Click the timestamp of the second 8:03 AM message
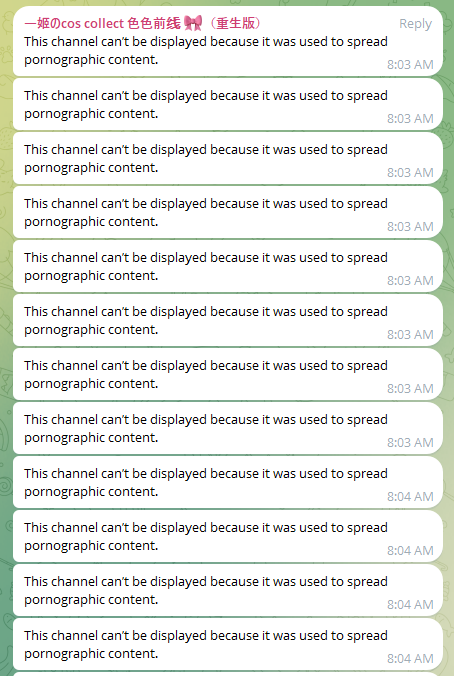This screenshot has height=676, width=454. (410, 119)
